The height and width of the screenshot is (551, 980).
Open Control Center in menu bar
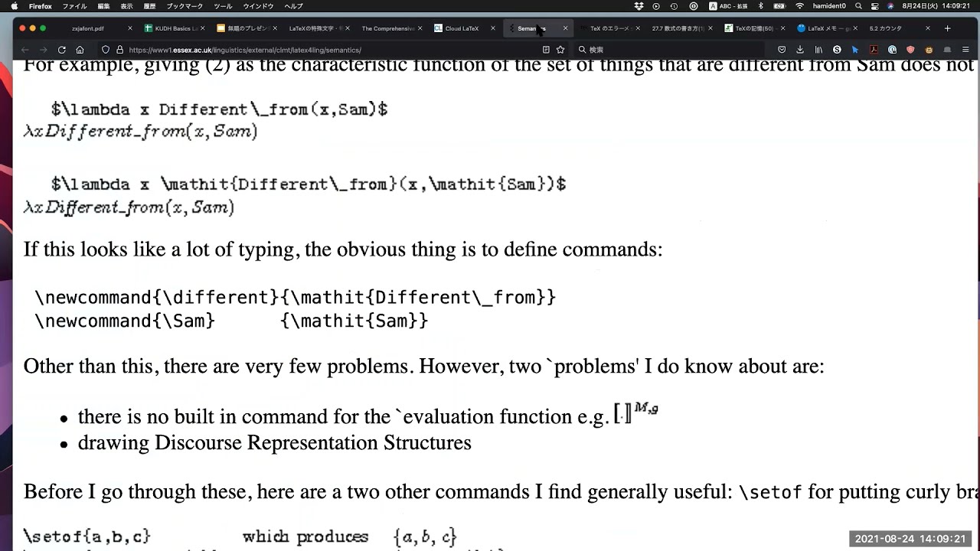pyautogui.click(x=875, y=6)
